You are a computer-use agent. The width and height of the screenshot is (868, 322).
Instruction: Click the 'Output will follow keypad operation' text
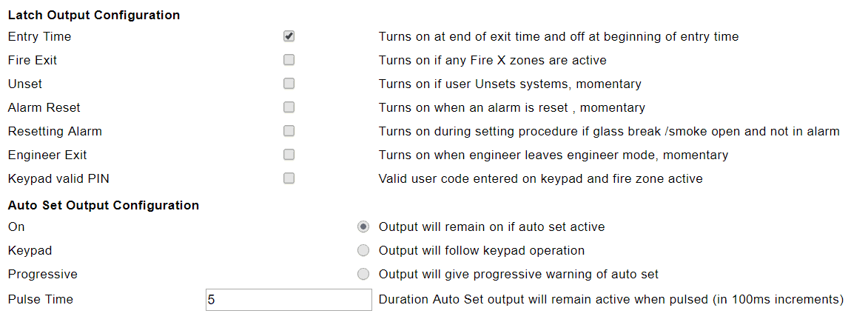coord(481,250)
